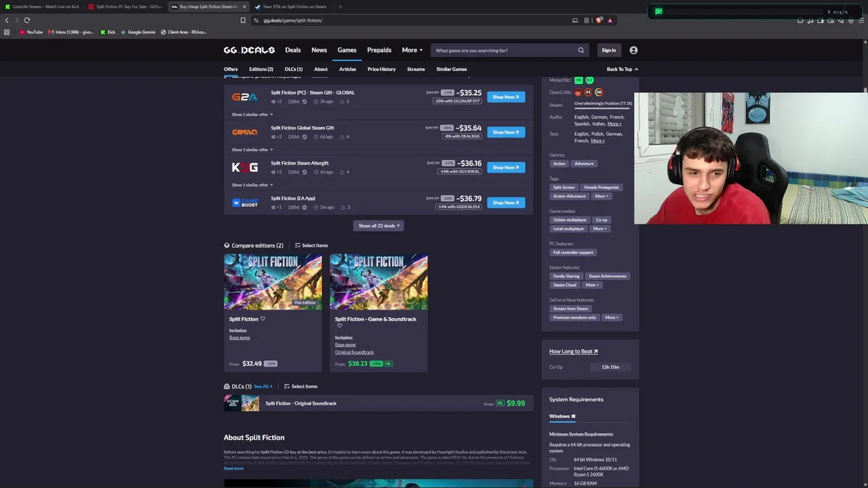The width and height of the screenshot is (868, 488).
Task: Close the active GG.deals browser tab
Action: [244, 7]
